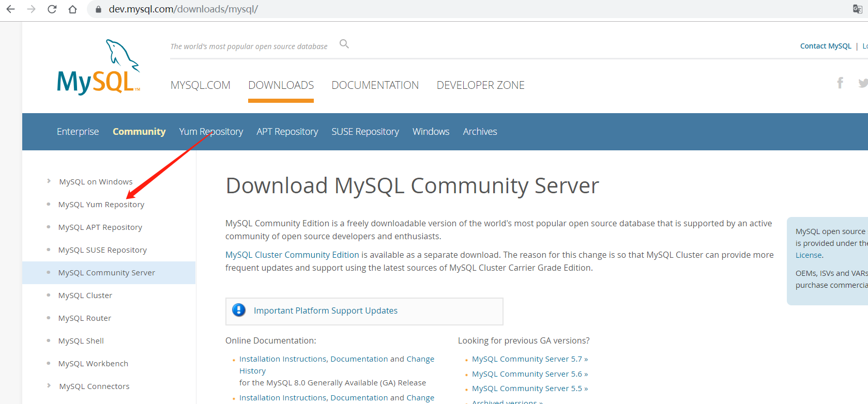Open the MySQL dolphin logo home
The image size is (868, 404).
point(98,67)
